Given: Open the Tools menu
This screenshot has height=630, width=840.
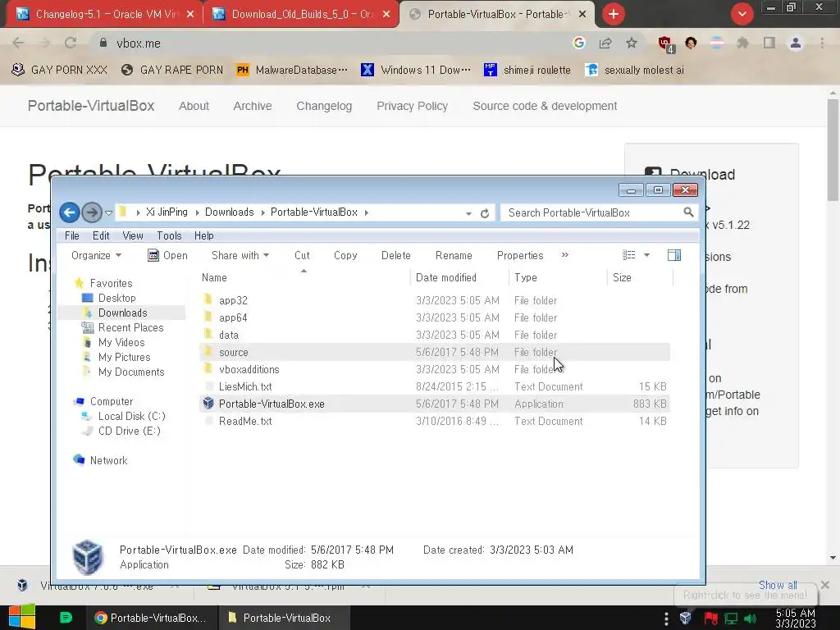Looking at the screenshot, I should 169,235.
